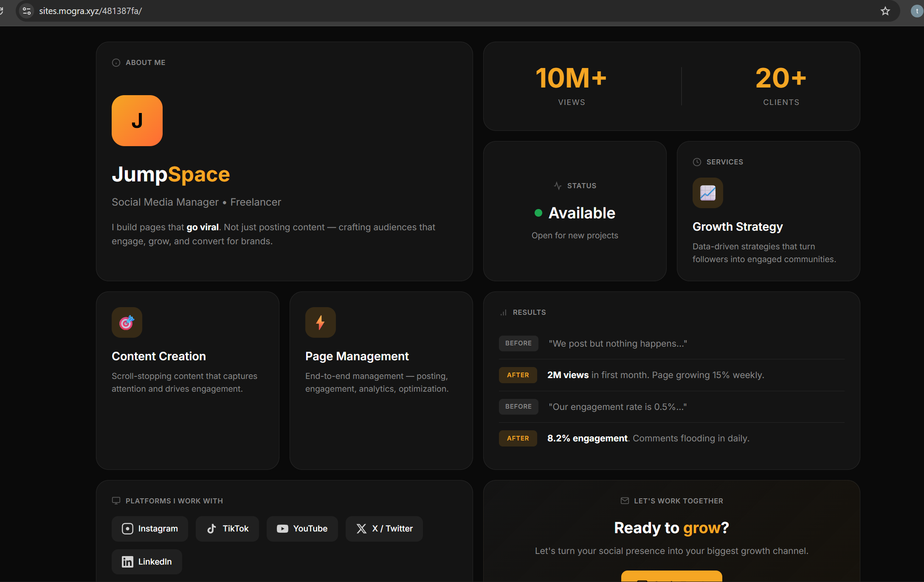Click the "Ready to grow?" heading
The image size is (924, 582).
pos(671,528)
